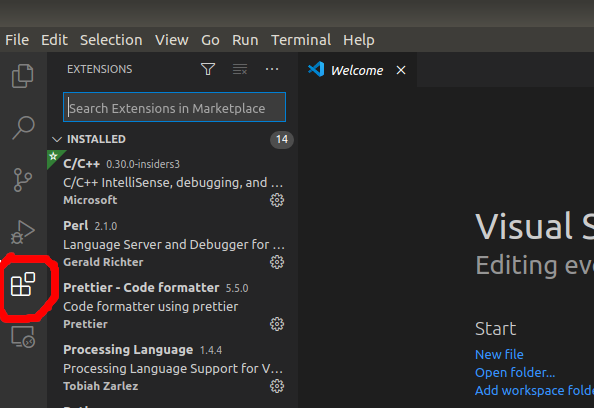Viewport: 594px width, 408px height.
Task: Open the Remote Explorer icon
Action: coord(23,336)
